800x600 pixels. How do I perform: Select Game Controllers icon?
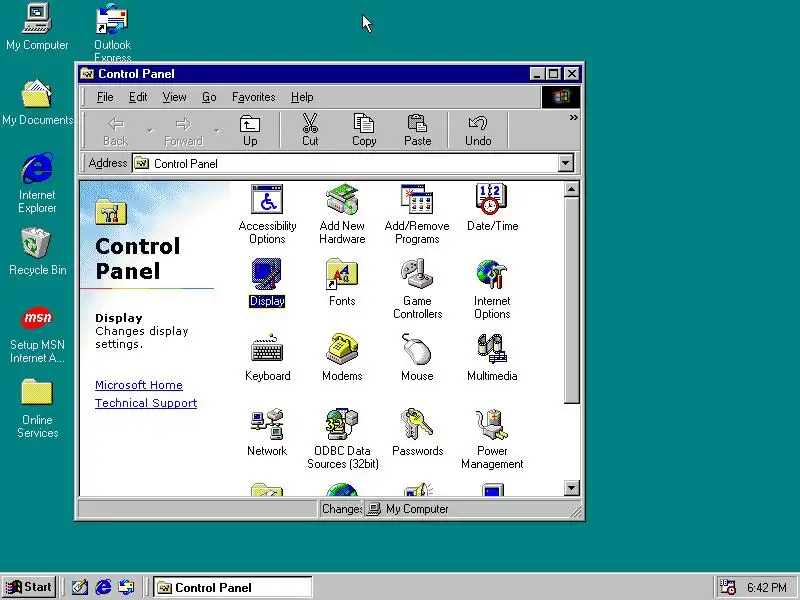417,289
